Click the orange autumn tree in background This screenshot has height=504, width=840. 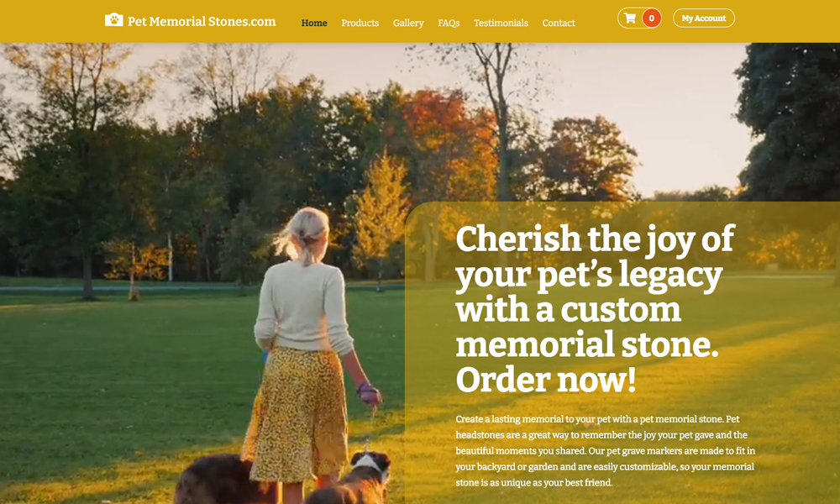click(x=450, y=139)
